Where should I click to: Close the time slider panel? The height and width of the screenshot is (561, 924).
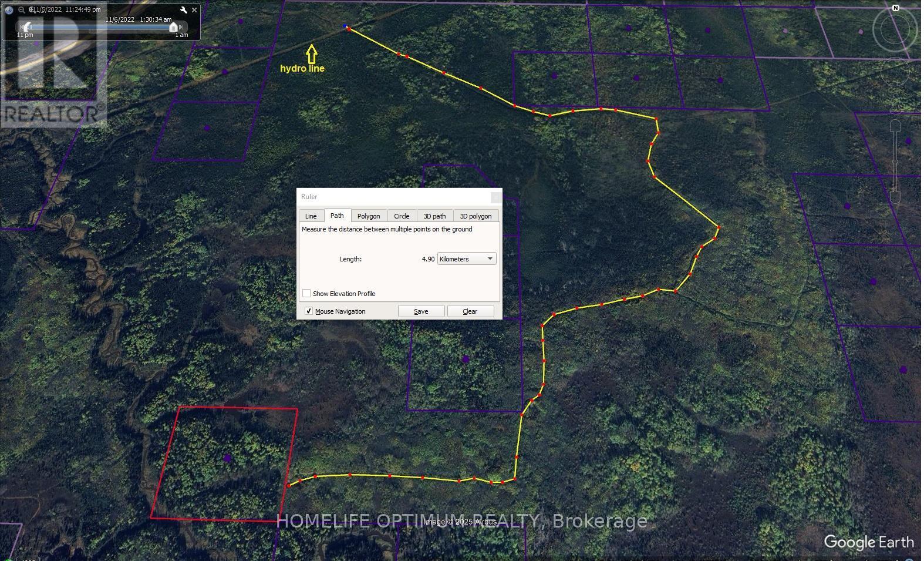(x=194, y=10)
